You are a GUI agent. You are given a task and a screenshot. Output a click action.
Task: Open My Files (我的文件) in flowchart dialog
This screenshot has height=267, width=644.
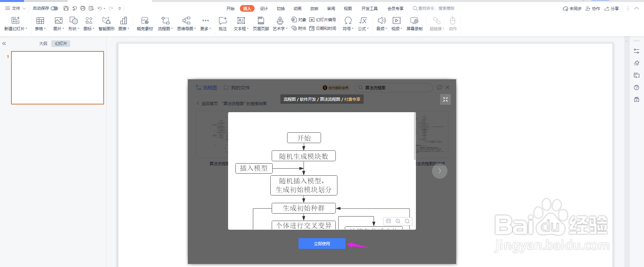tap(237, 88)
